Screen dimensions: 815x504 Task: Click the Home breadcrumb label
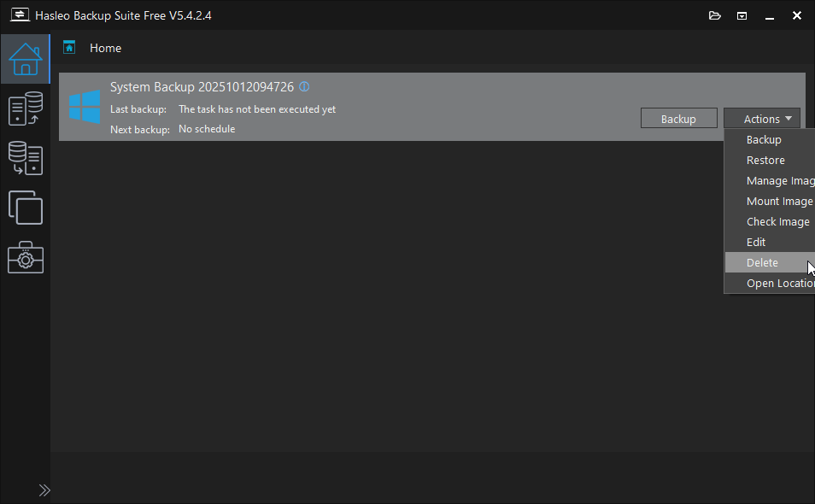tap(106, 48)
